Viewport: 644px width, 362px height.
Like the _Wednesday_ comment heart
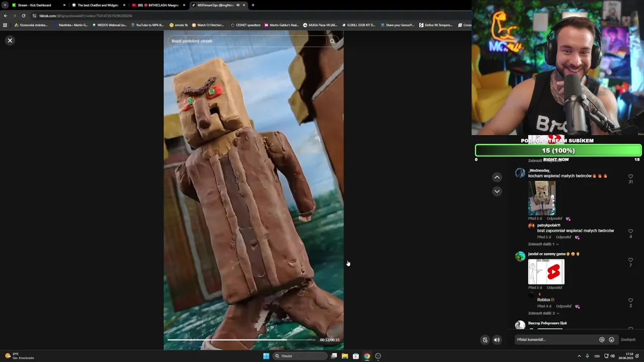pos(630,176)
